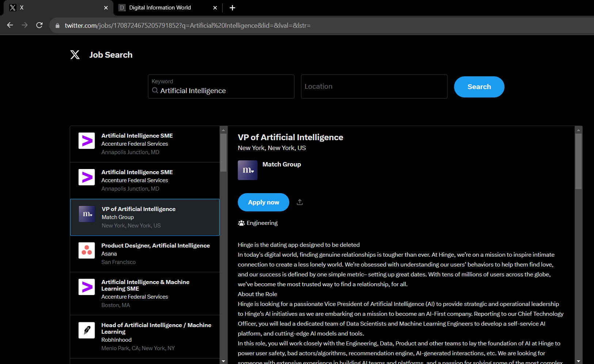Viewport: 594px width, 364px height.
Task: Go back to the previous page
Action: pos(10,25)
